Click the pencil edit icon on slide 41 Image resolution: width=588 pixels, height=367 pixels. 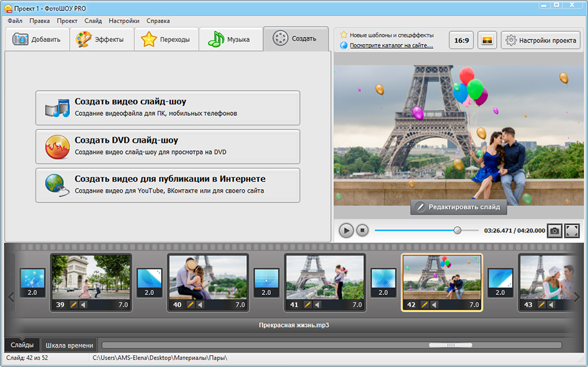(308, 304)
